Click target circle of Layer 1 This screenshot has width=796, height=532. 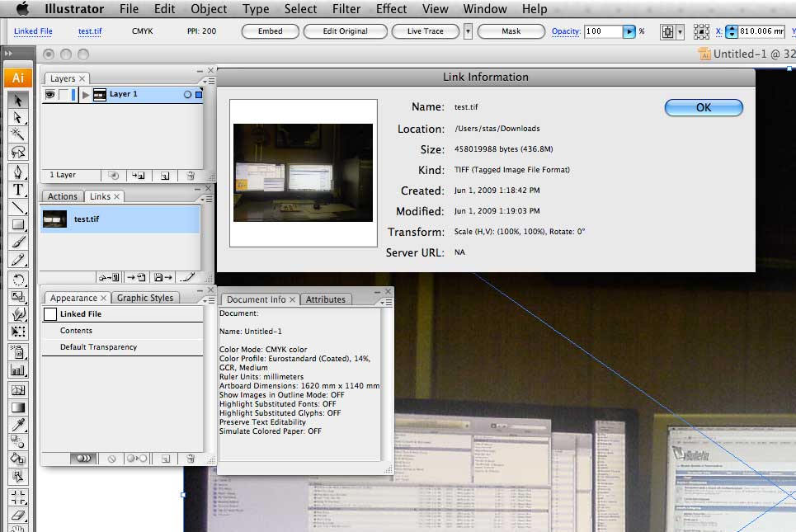(x=187, y=94)
